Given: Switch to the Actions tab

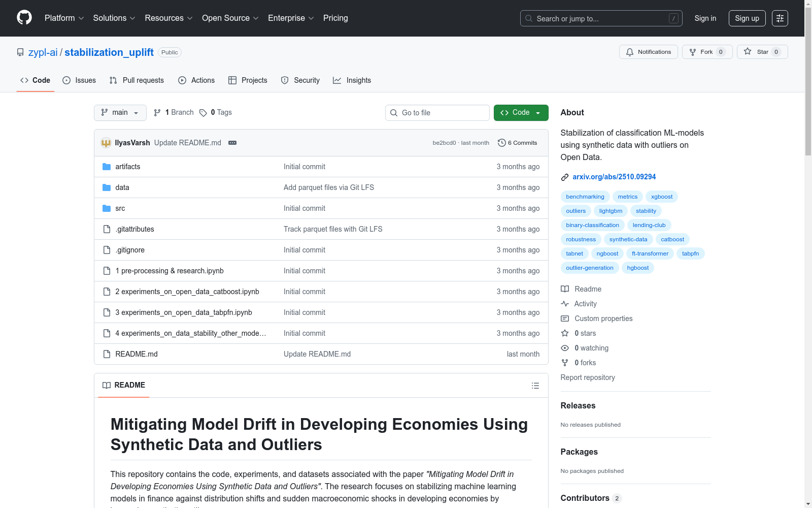Looking at the screenshot, I should 196,80.
